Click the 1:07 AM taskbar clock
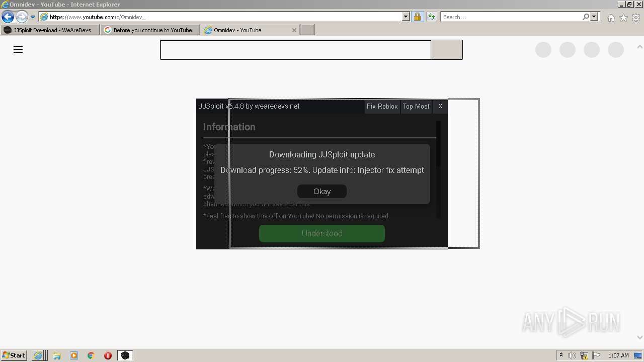 (618, 355)
